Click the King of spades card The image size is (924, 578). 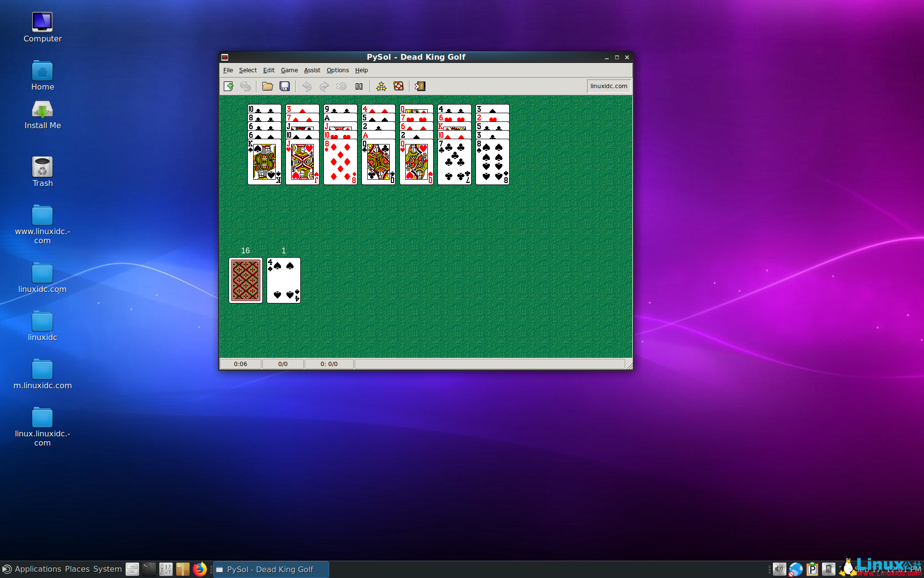click(264, 162)
